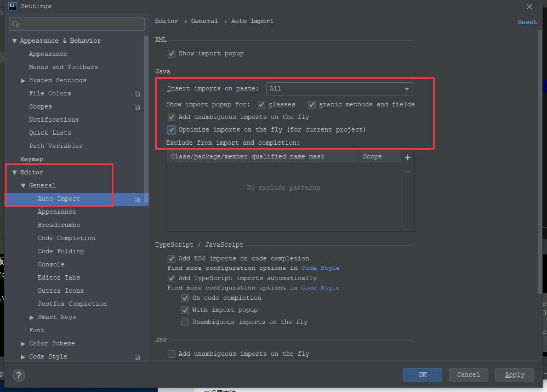
Task: Select Quick Lists
Action: [x=50, y=133]
